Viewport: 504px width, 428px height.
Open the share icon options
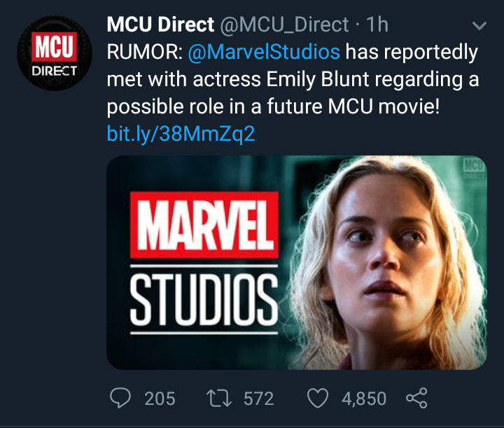[416, 399]
